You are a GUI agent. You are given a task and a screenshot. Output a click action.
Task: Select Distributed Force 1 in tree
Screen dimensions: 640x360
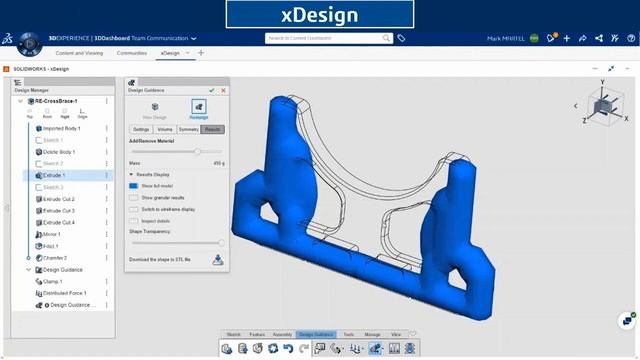[64, 293]
